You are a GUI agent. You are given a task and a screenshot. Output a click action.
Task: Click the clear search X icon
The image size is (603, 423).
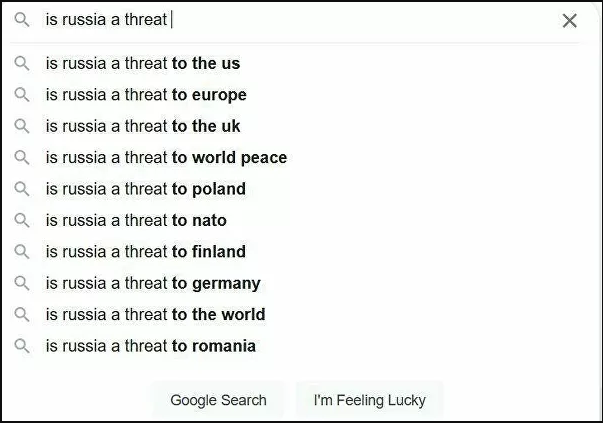pos(570,21)
